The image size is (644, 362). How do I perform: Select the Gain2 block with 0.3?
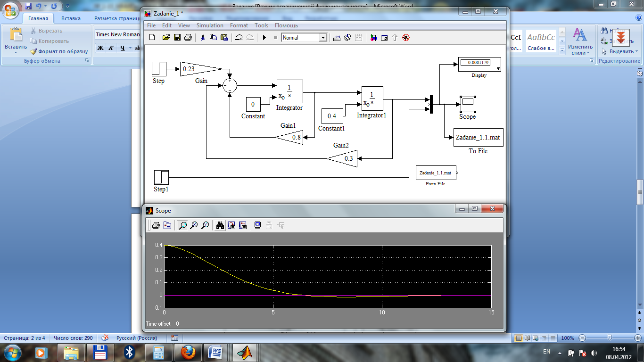tap(342, 158)
